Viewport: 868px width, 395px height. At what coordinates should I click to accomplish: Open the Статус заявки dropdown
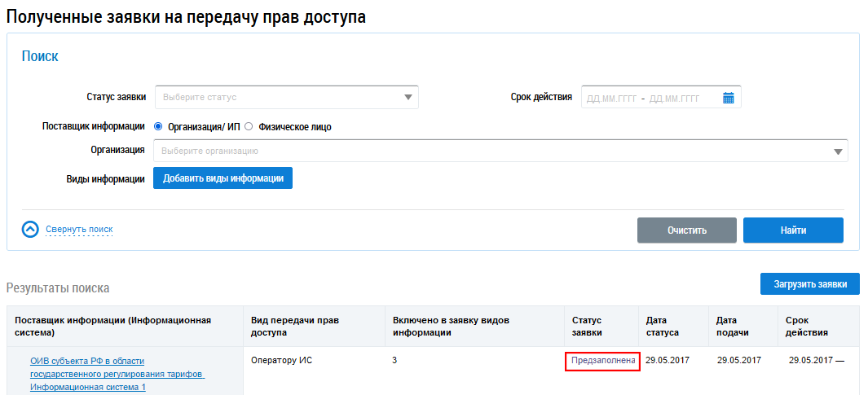pos(286,98)
